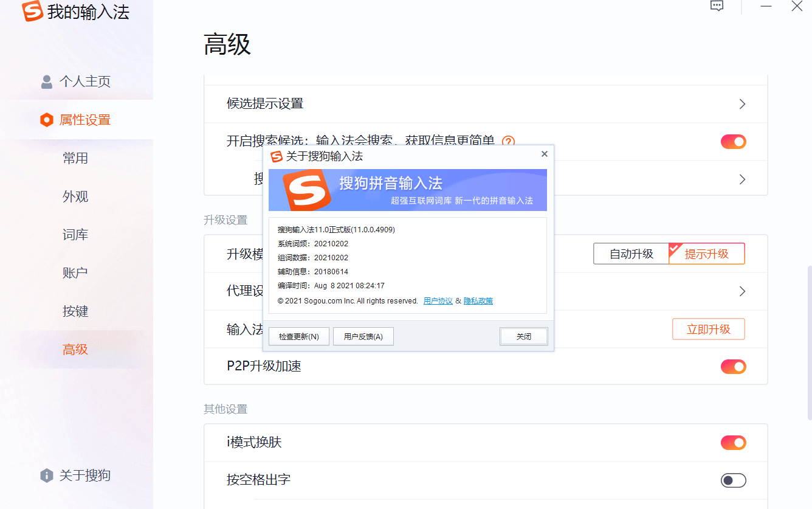Click the hexagon icon beside 属性设置
The image size is (812, 509).
(47, 120)
